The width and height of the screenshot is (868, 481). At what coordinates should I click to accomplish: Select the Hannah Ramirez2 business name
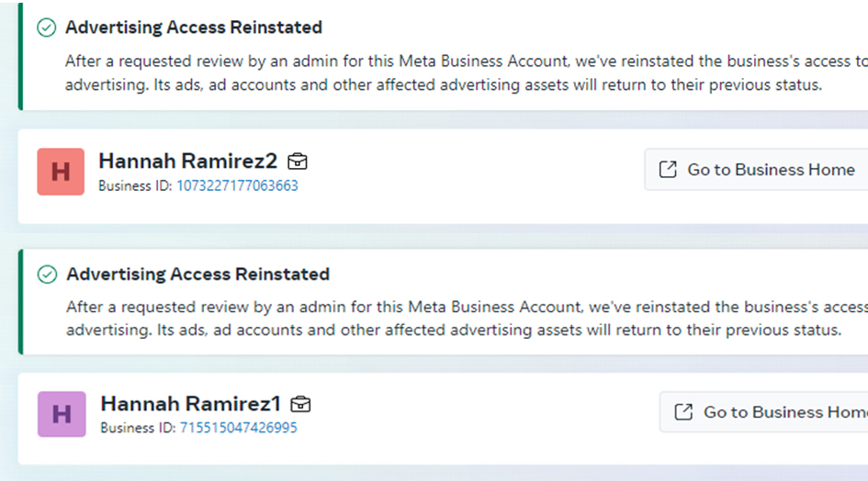pos(187,161)
